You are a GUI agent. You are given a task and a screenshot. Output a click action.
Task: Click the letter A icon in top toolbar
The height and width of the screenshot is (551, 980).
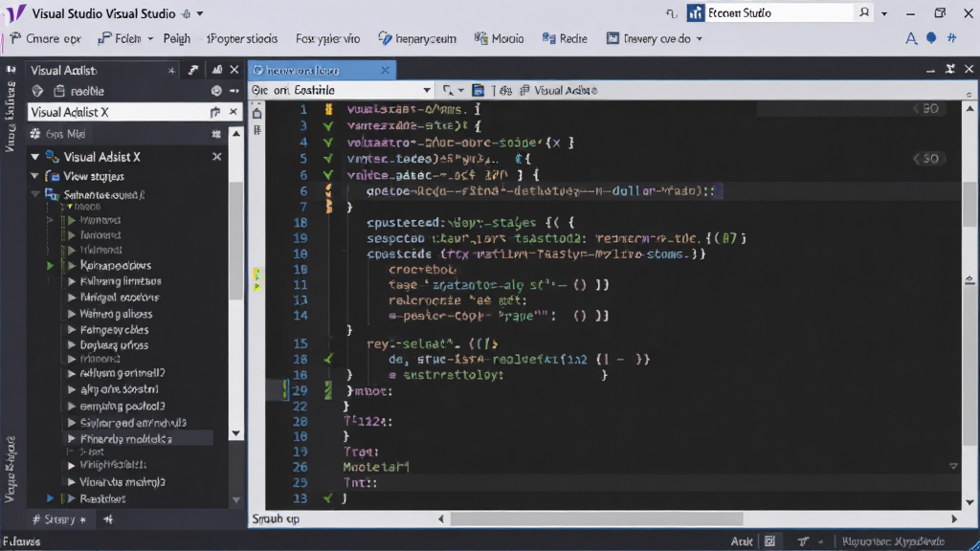click(x=911, y=38)
